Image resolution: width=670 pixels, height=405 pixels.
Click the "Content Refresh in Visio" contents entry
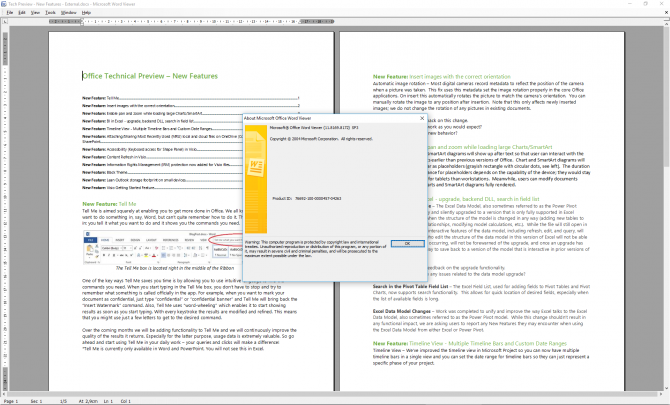[162, 157]
